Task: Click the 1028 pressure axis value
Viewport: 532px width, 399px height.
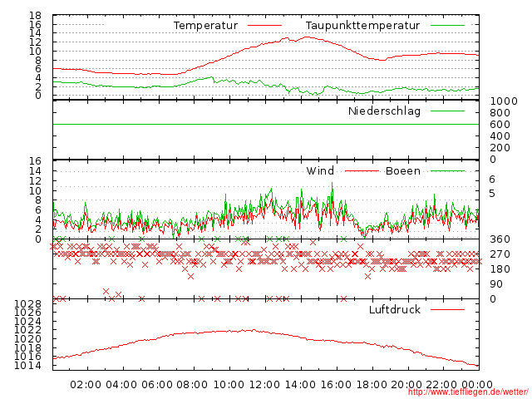Action: click(x=28, y=304)
